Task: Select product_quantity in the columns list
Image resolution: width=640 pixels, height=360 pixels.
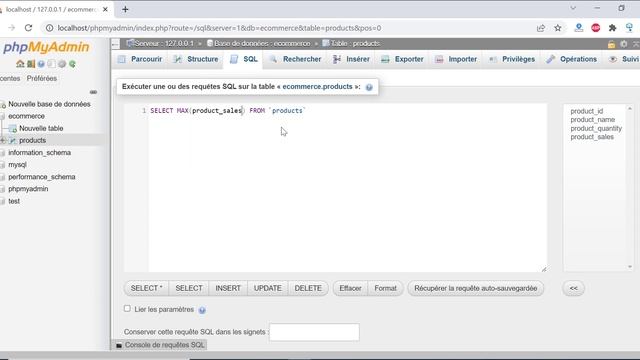Action: (x=596, y=129)
